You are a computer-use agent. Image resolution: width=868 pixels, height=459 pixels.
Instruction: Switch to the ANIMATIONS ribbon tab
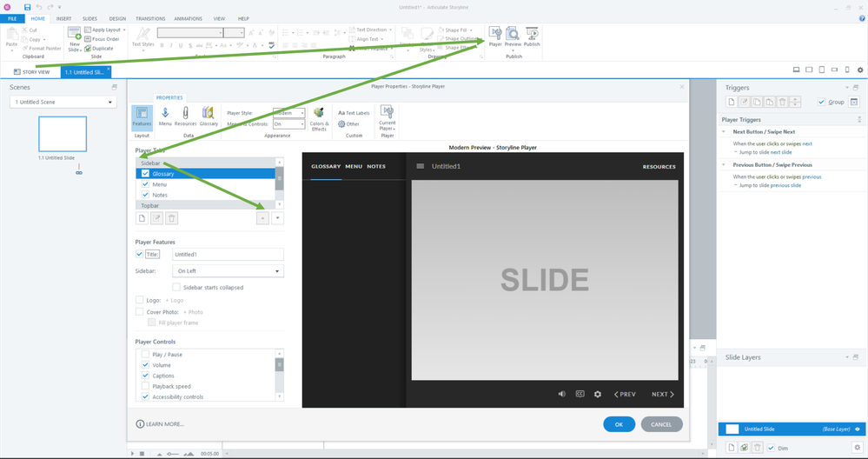[189, 18]
